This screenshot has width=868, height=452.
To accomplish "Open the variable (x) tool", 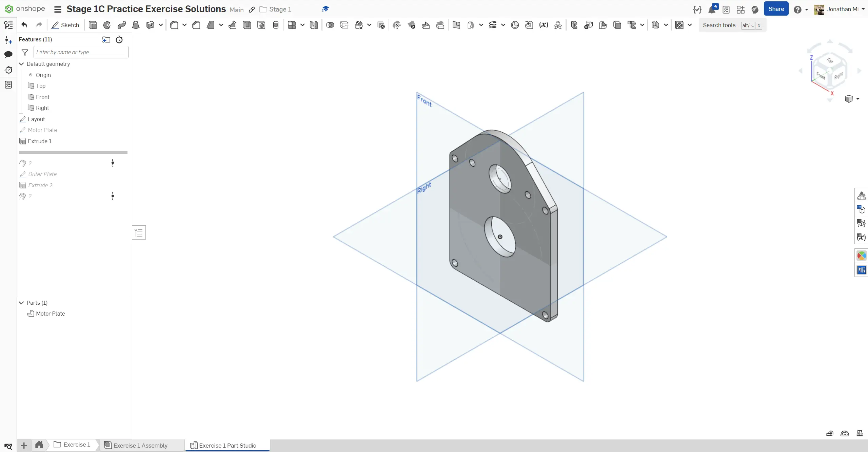I will click(544, 25).
